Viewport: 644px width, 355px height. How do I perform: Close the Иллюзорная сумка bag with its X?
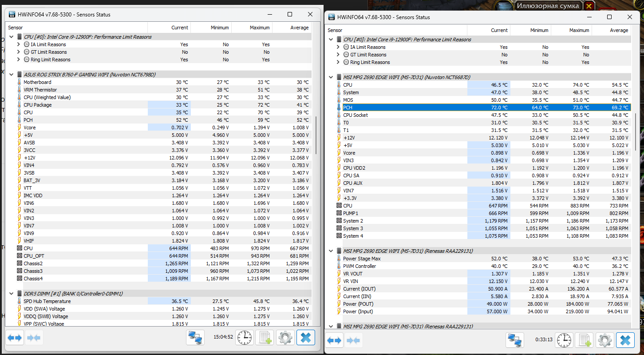click(x=589, y=6)
